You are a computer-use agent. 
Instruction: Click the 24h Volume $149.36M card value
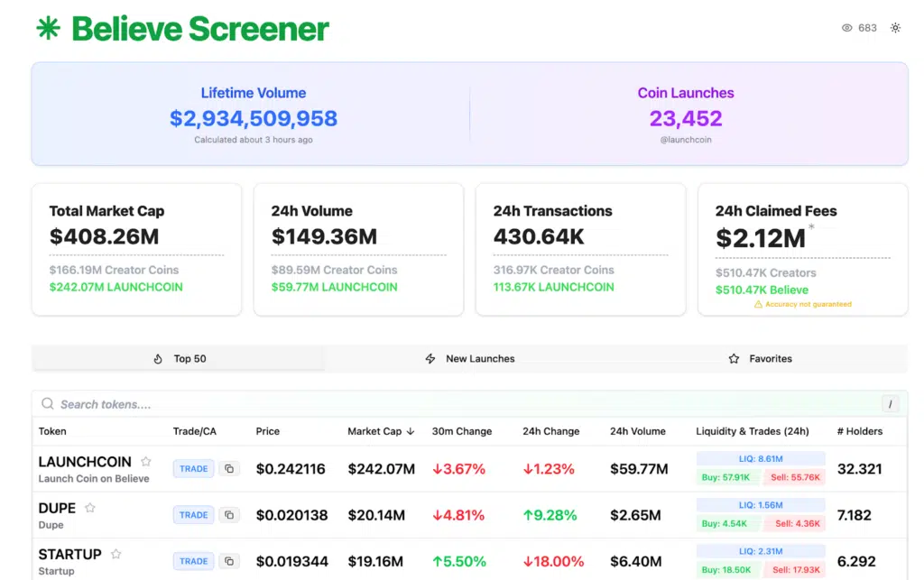[x=324, y=236]
